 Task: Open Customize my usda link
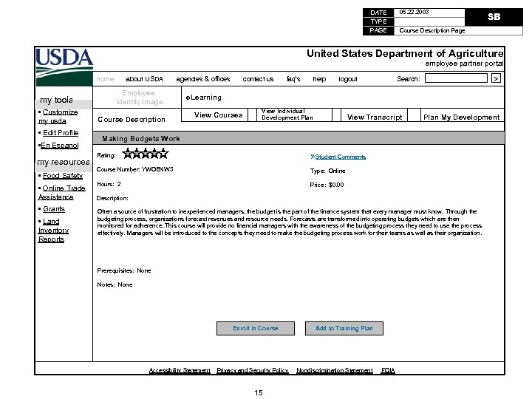(x=58, y=117)
